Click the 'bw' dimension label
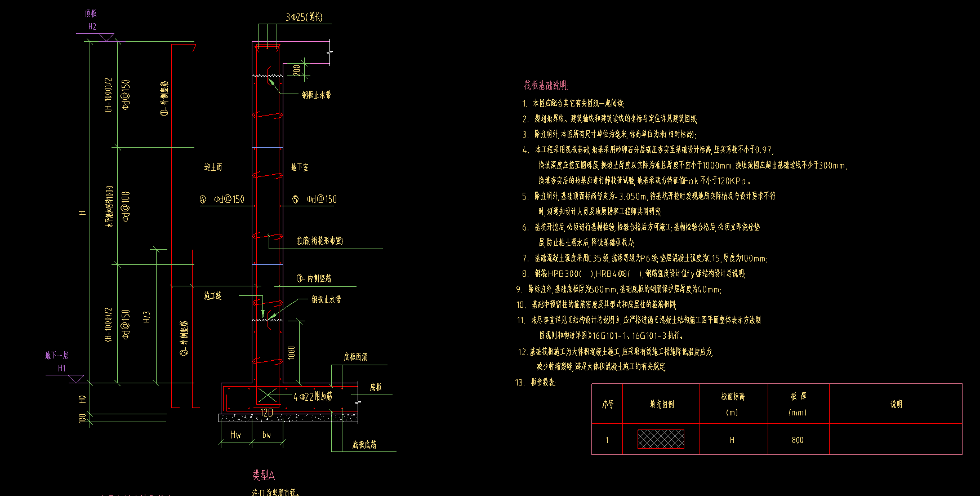980x496 pixels. pos(267,435)
